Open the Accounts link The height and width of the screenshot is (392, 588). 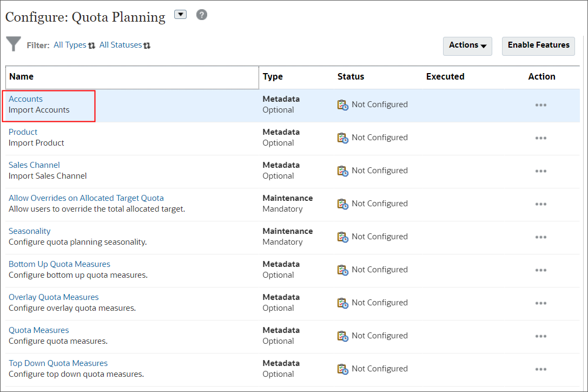point(25,99)
